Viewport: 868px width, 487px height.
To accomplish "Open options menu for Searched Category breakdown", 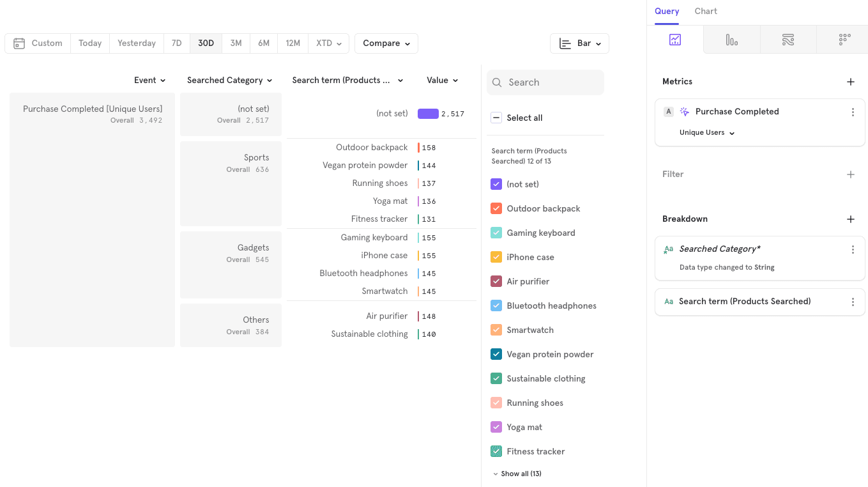I will (853, 249).
